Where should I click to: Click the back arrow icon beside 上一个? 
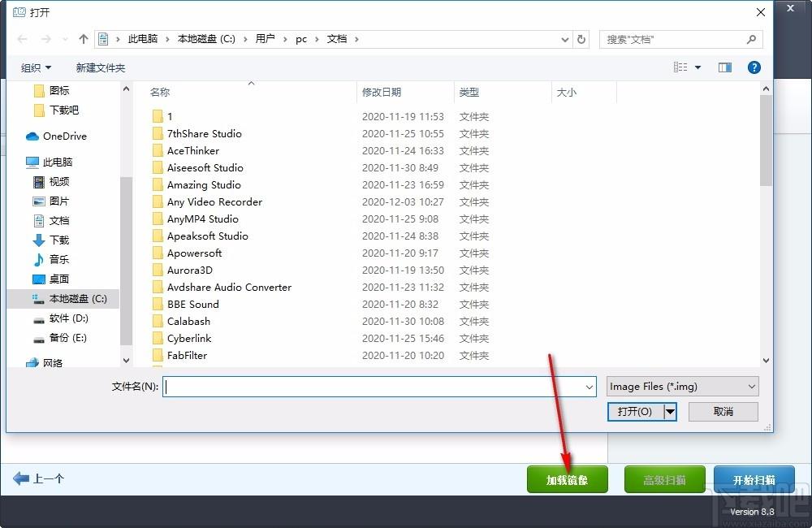coord(21,478)
